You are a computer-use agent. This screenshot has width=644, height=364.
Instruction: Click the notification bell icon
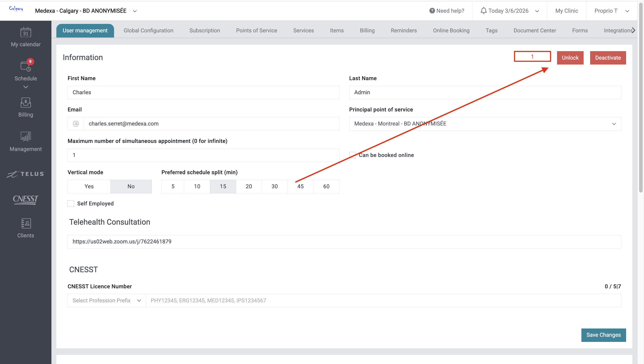tap(484, 11)
